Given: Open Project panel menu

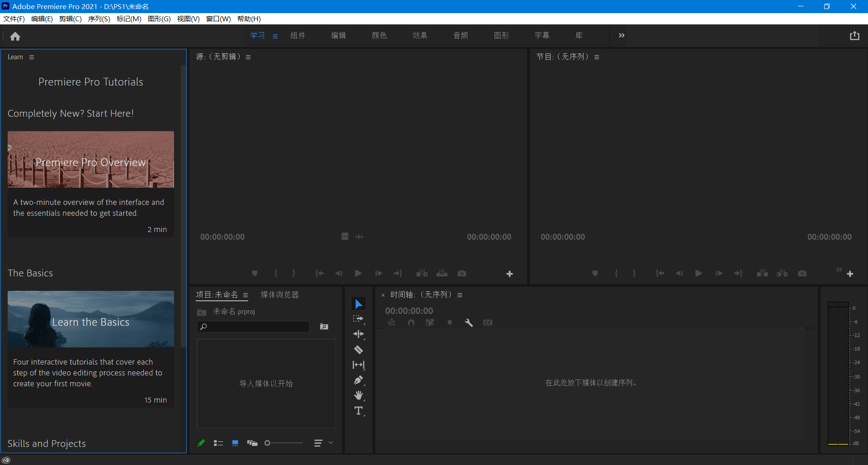Looking at the screenshot, I should [245, 295].
